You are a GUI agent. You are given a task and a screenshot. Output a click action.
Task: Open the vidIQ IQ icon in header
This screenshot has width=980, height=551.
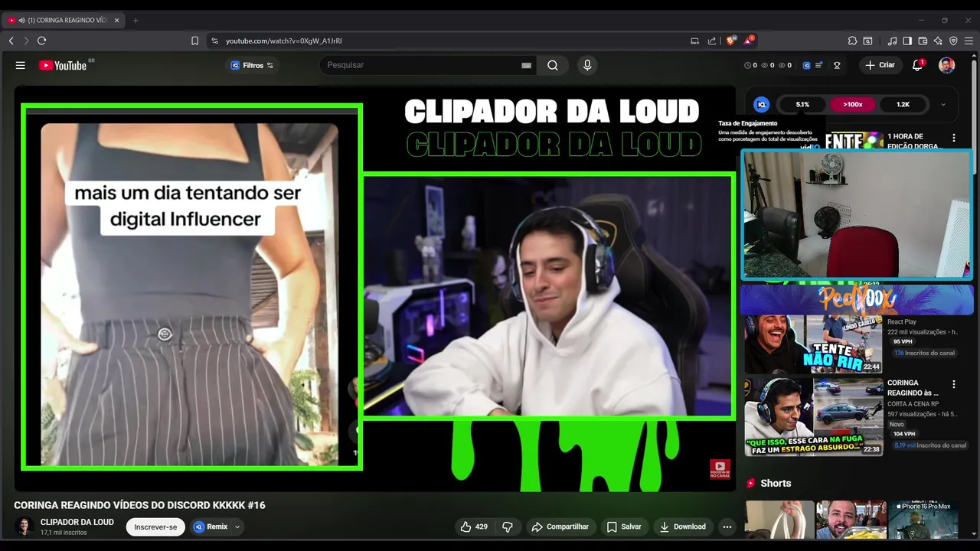pyautogui.click(x=806, y=65)
